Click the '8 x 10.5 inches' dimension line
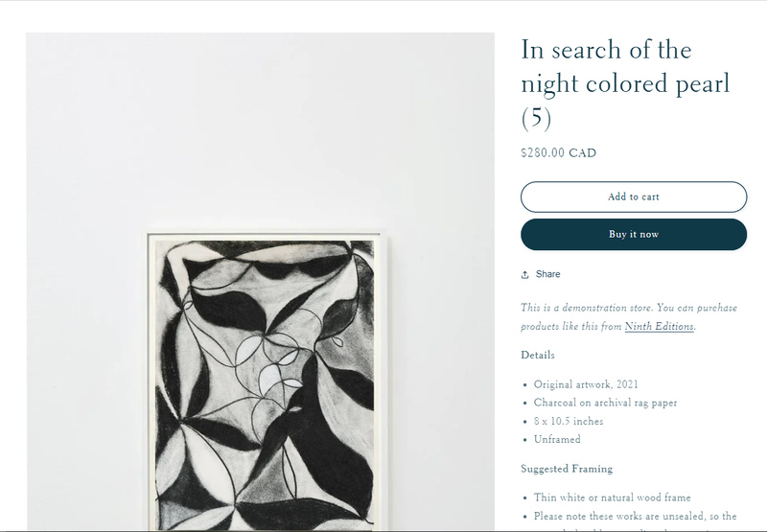 568,421
